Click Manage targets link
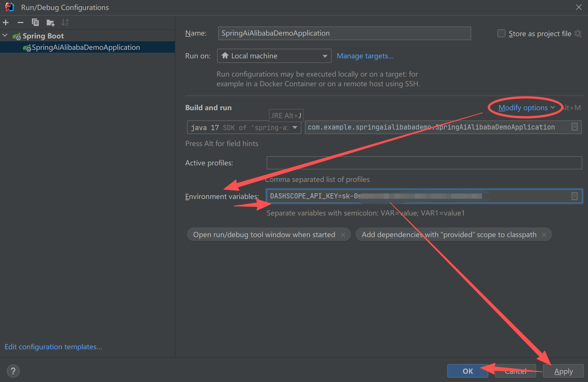Image resolution: width=588 pixels, height=382 pixels. point(365,56)
